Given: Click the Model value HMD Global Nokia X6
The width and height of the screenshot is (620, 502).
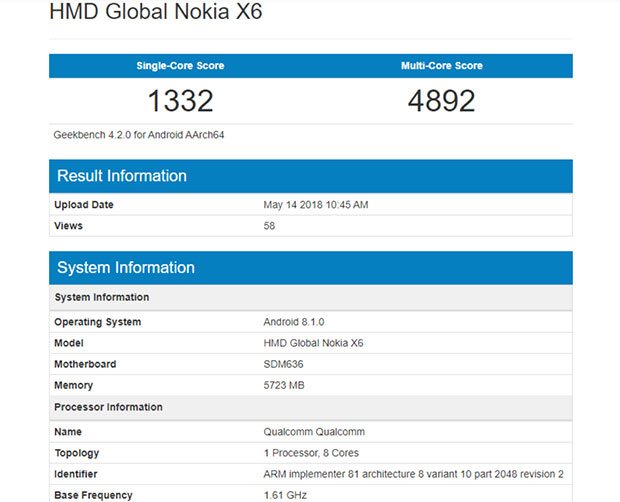Looking at the screenshot, I should [311, 343].
